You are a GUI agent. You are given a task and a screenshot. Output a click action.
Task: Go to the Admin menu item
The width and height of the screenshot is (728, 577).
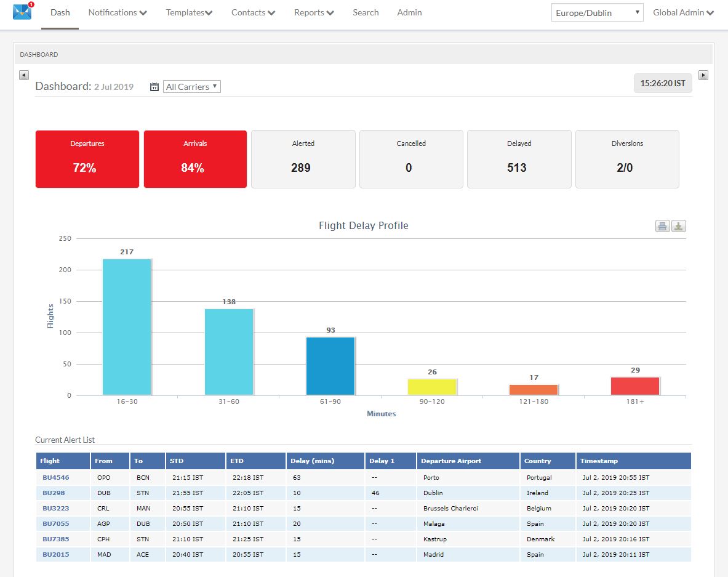click(409, 12)
